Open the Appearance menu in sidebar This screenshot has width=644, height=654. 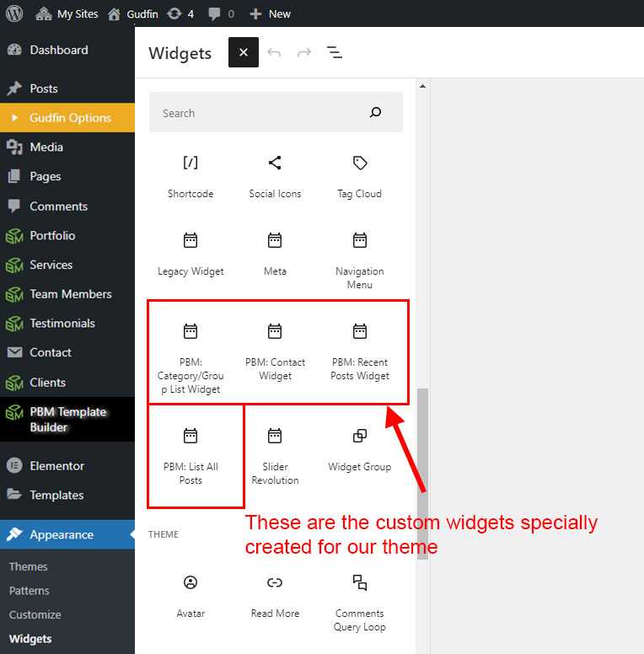coord(62,534)
